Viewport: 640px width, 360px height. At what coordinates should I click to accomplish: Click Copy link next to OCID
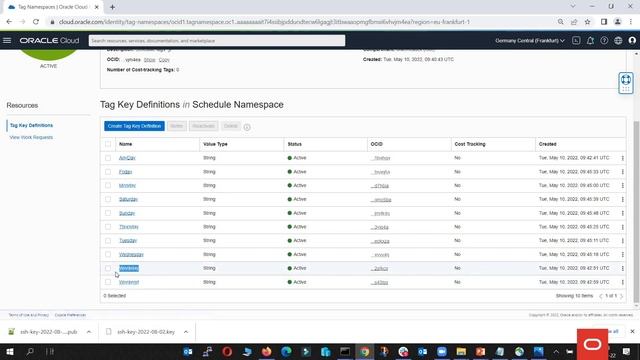(164, 60)
